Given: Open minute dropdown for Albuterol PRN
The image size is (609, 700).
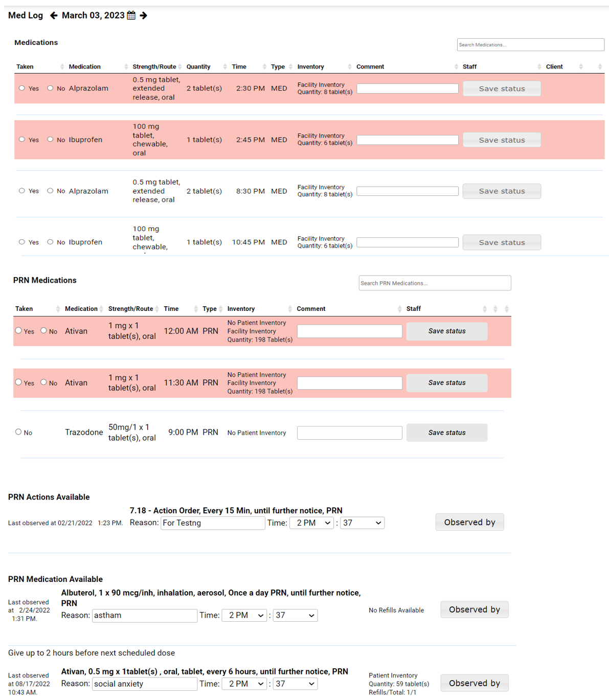Looking at the screenshot, I should 295,615.
